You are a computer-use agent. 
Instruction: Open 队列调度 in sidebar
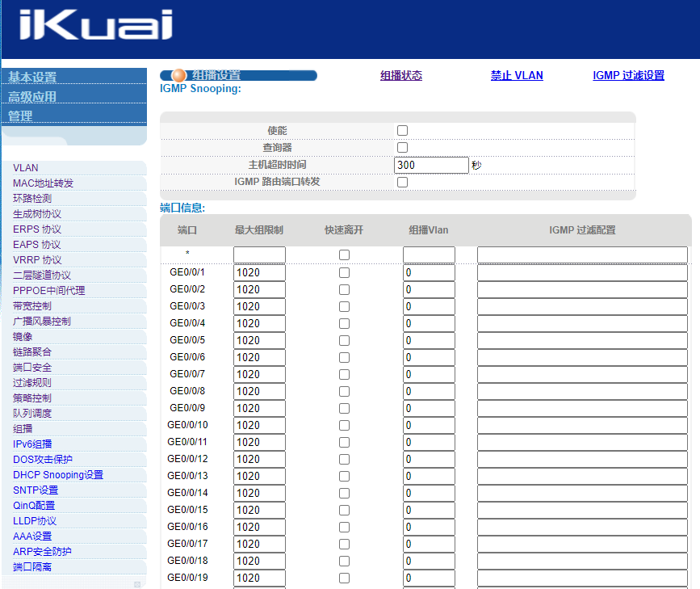tap(32, 414)
